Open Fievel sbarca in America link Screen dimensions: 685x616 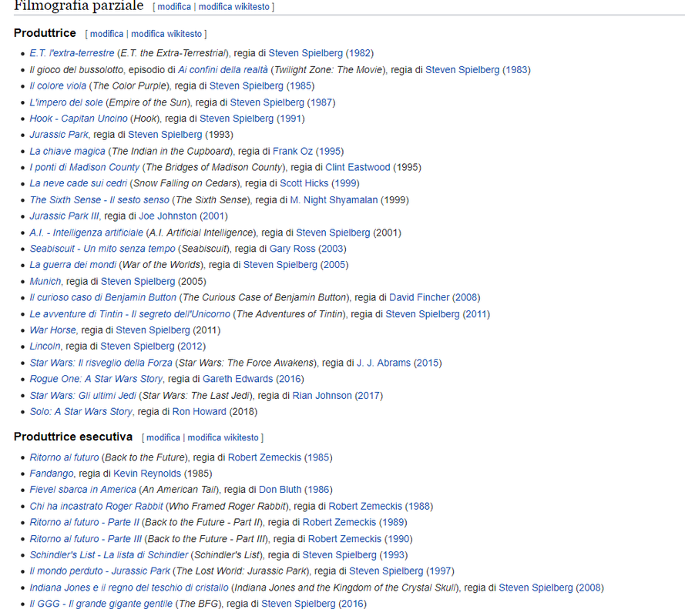coord(82,490)
